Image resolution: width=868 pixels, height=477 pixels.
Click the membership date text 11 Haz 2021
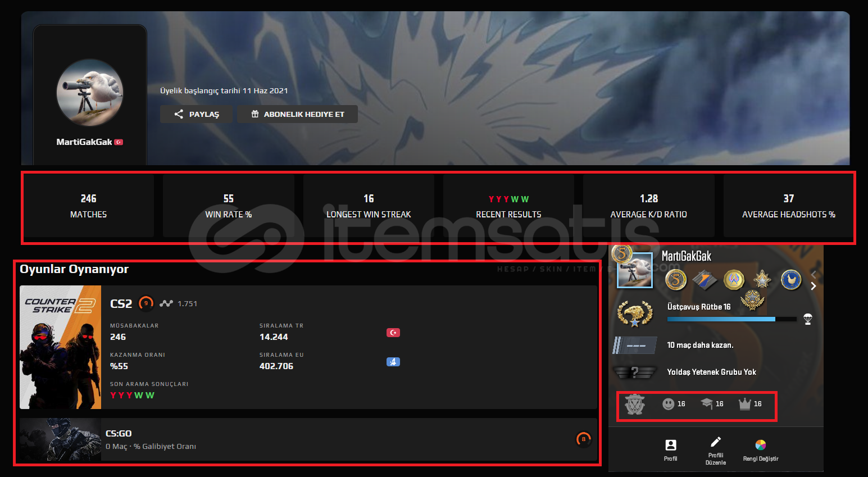click(224, 90)
